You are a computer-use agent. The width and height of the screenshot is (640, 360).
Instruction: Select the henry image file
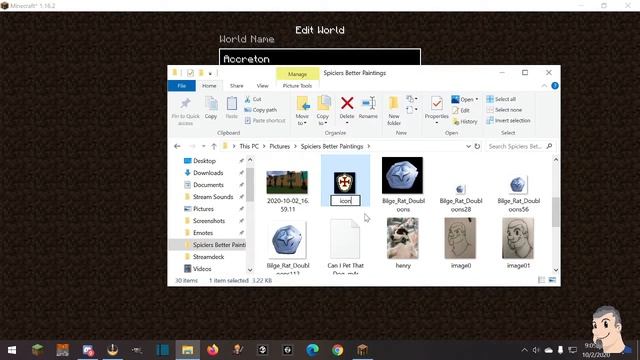click(403, 243)
